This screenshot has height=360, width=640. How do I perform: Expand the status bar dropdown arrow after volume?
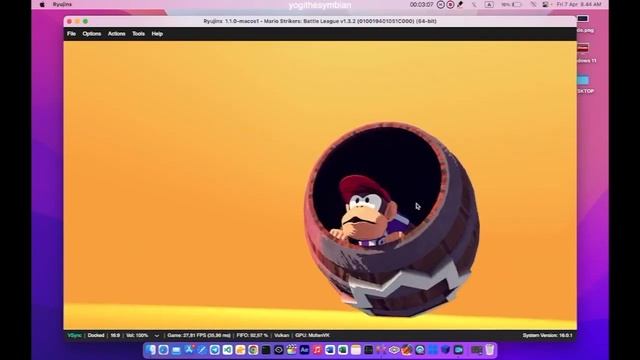157,336
